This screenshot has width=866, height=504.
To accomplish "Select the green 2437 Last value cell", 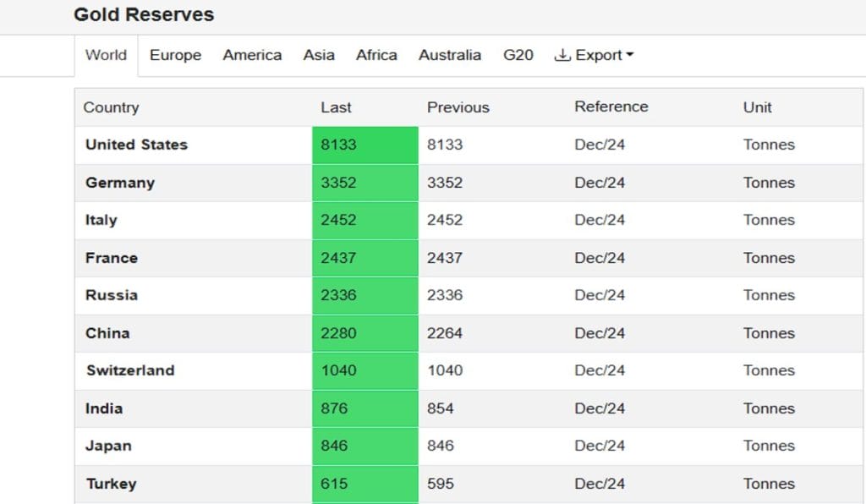I will tap(365, 258).
